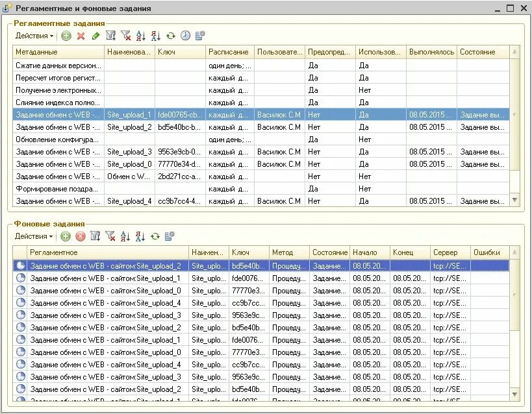The height and width of the screenshot is (414, 532).
Task: Click the Начало column header
Action: click(x=370, y=252)
